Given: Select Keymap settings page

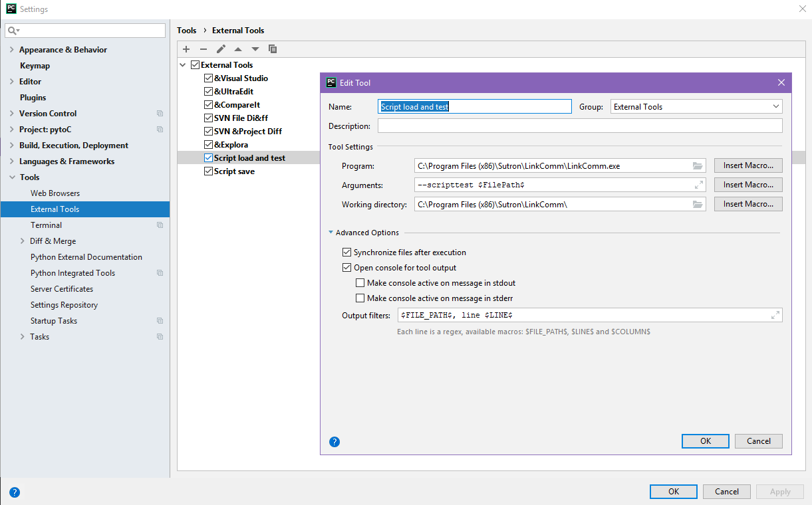Looking at the screenshot, I should pyautogui.click(x=35, y=66).
